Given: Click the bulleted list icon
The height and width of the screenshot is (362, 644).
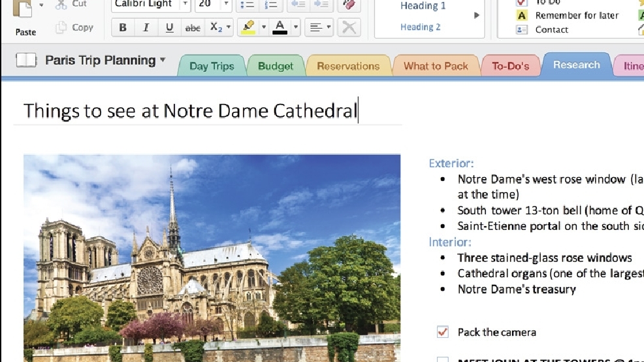Looking at the screenshot, I should pos(248,5).
